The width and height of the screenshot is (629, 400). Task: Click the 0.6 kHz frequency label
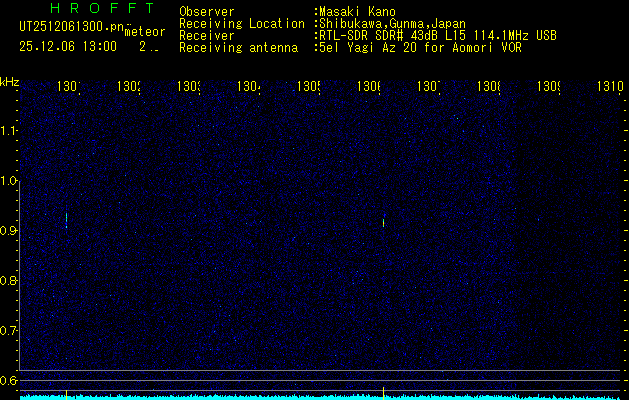click(8, 380)
